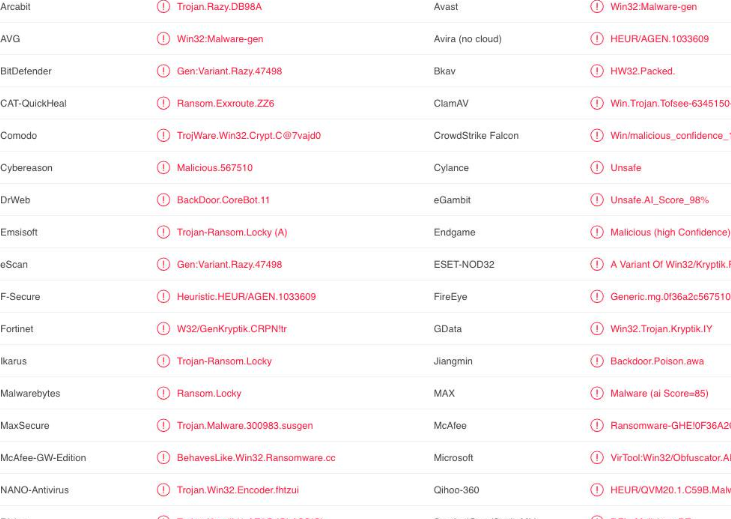Click the W32/GenKryptik.CRPN!tr detection label
731x519 pixels.
point(231,329)
